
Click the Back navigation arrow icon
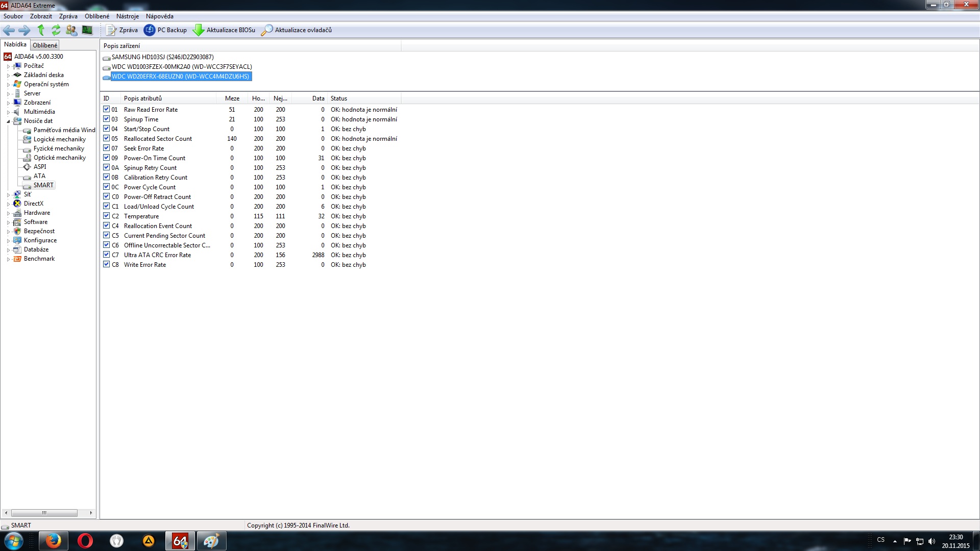pyautogui.click(x=9, y=30)
